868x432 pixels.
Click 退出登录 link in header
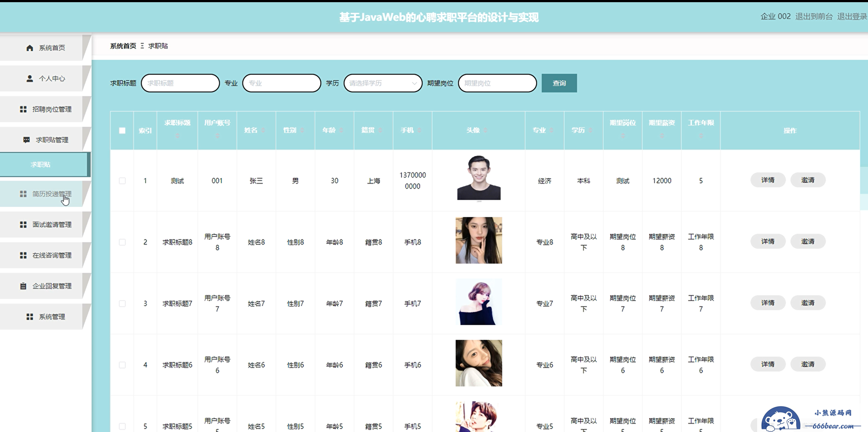pyautogui.click(x=853, y=16)
